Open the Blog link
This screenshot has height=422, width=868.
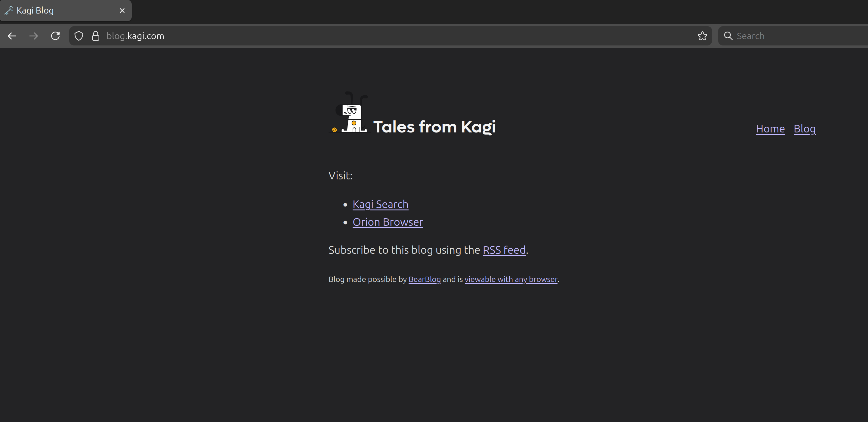(x=804, y=129)
